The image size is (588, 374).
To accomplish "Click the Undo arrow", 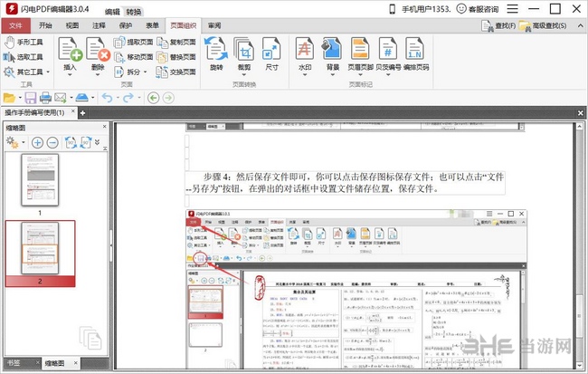I will point(107,99).
